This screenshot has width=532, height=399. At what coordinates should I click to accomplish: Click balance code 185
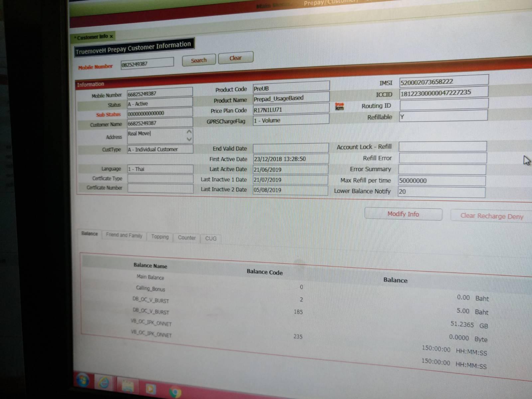pyautogui.click(x=298, y=312)
